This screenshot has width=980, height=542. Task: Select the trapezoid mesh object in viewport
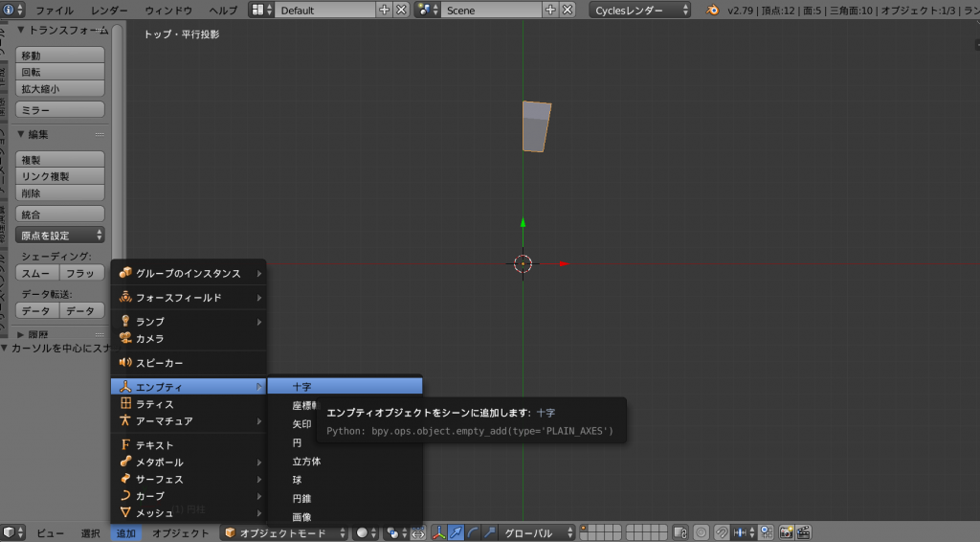[x=536, y=126]
